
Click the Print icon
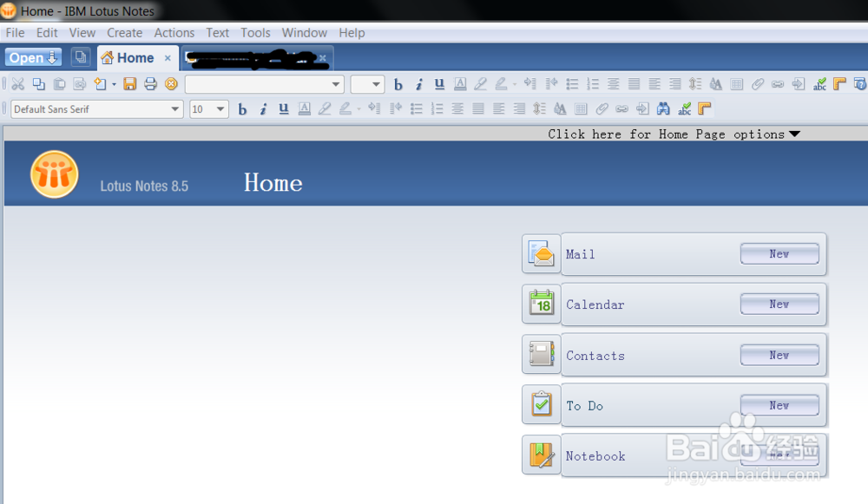(150, 84)
